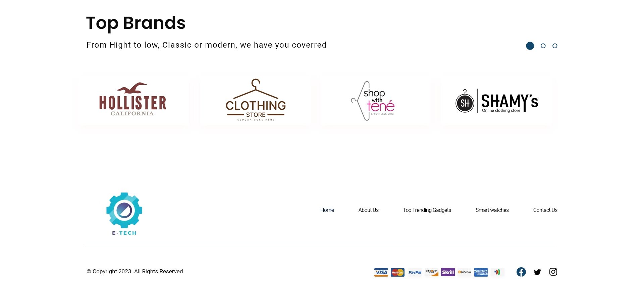Screen dimensions: 644x285
Task: Click the Top Brands heading
Action: (136, 23)
